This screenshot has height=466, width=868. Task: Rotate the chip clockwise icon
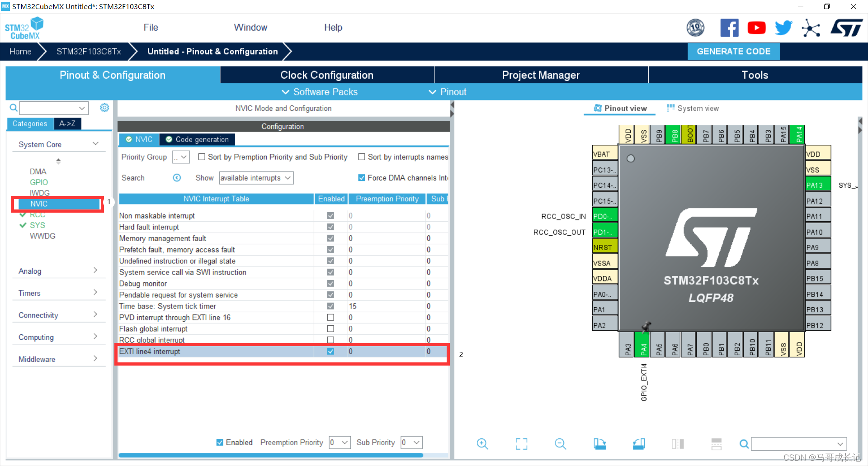click(599, 444)
